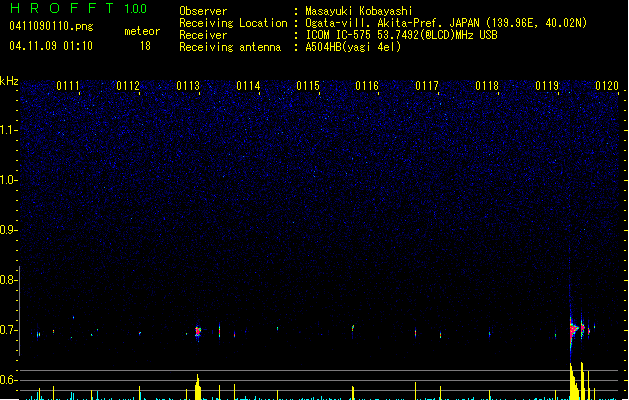Select observer name Masayuki Kobayashi
Screen dimensions: 629x400
coord(359,11)
